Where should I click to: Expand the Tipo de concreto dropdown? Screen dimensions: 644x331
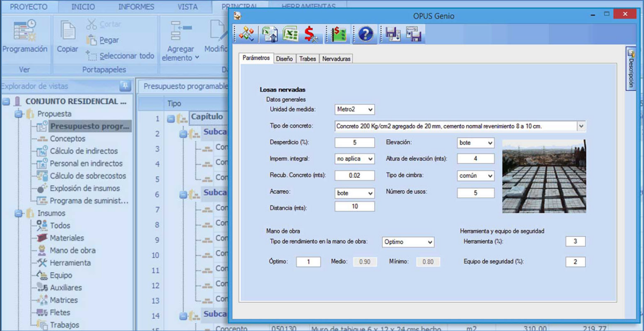581,126
